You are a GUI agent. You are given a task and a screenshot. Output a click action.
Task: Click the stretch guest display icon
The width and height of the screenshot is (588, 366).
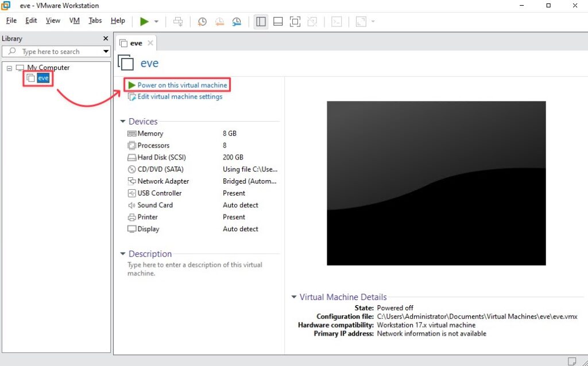361,22
